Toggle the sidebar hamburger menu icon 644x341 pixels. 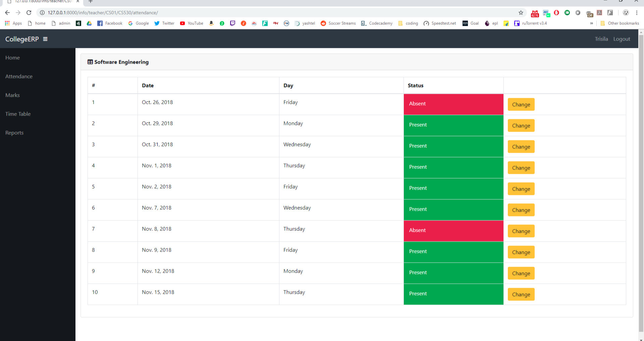click(45, 39)
